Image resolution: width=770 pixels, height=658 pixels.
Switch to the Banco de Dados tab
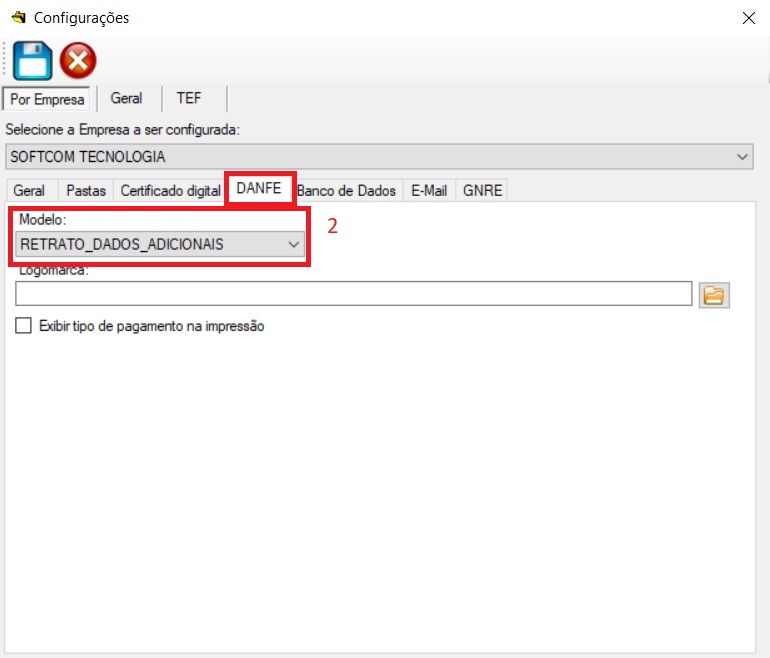[x=347, y=190]
